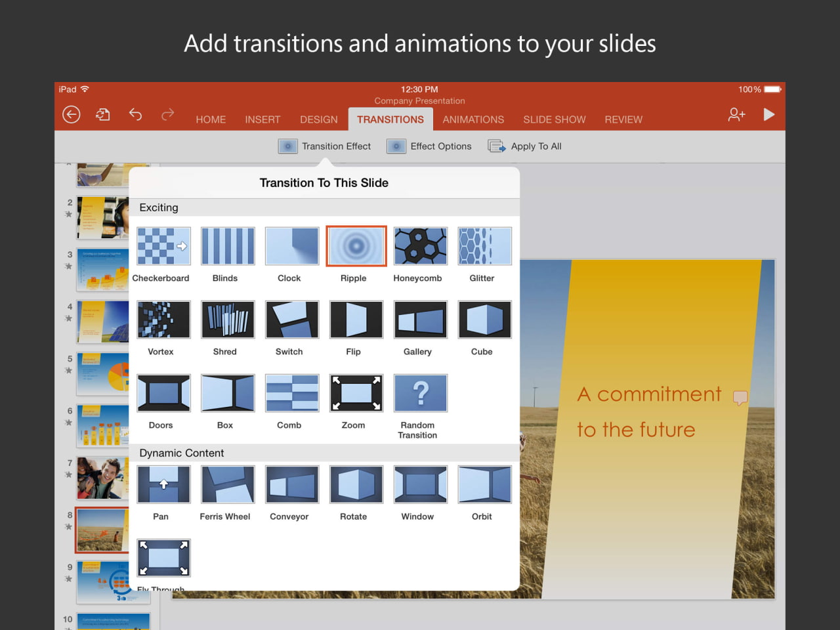The height and width of the screenshot is (630, 840).
Task: Click the redo arrow icon
Action: [168, 115]
